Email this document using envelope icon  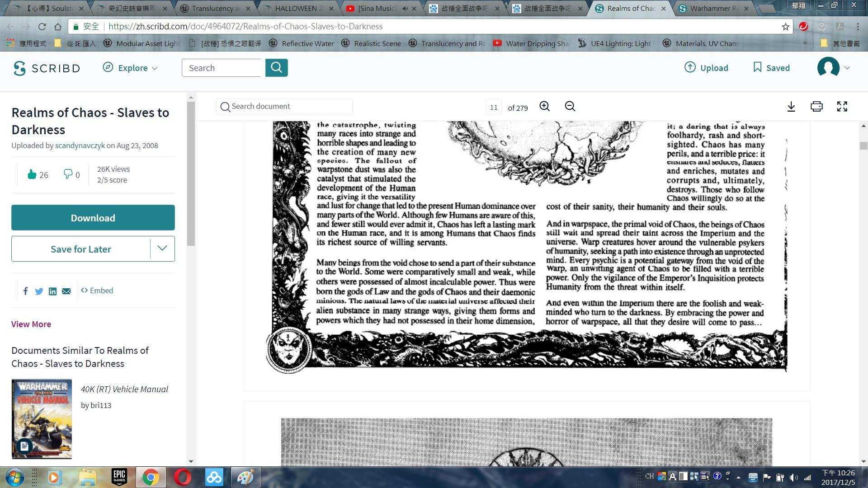[66, 291]
